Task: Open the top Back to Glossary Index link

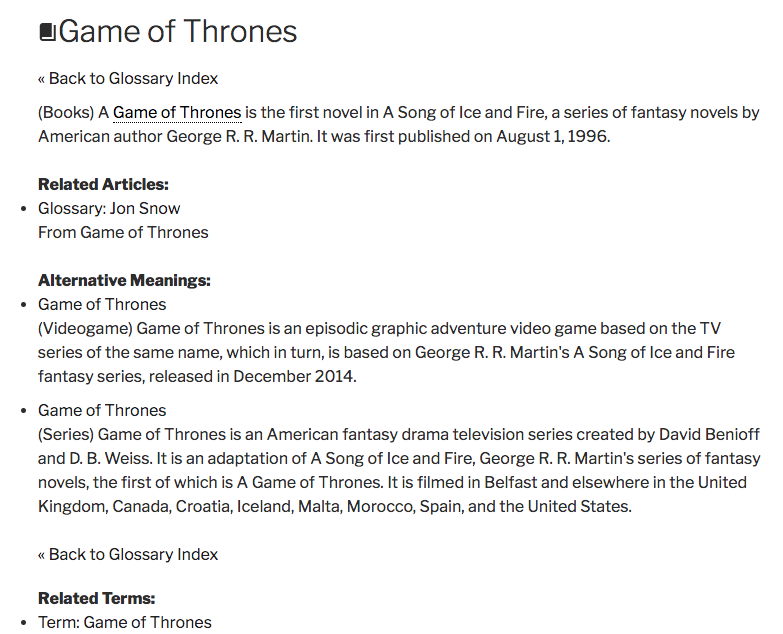Action: (x=128, y=78)
